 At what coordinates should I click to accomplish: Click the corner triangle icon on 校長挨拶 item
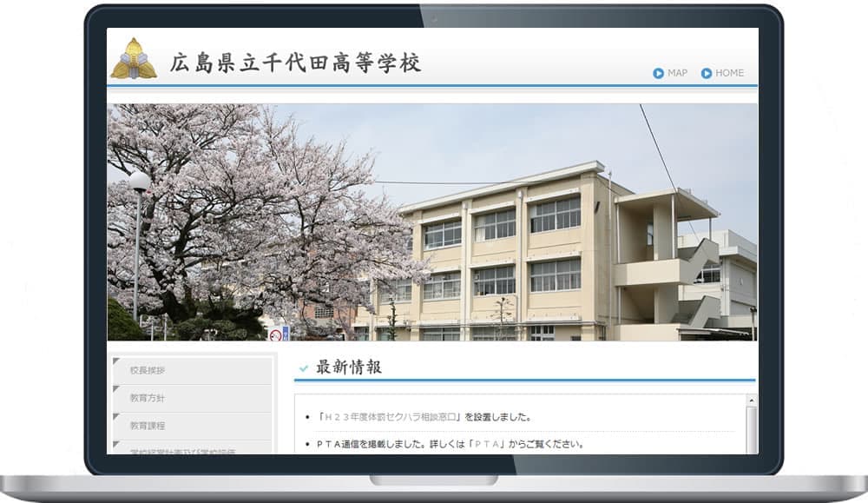pos(115,361)
